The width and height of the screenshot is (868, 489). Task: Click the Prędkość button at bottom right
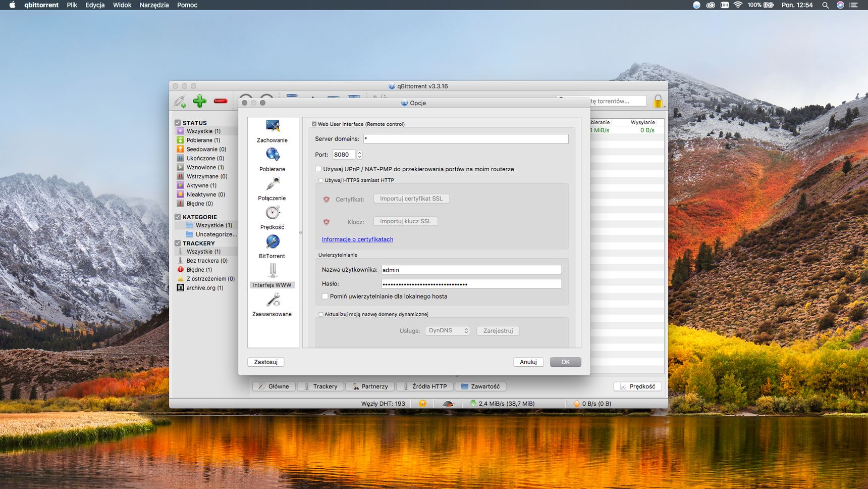coord(637,386)
